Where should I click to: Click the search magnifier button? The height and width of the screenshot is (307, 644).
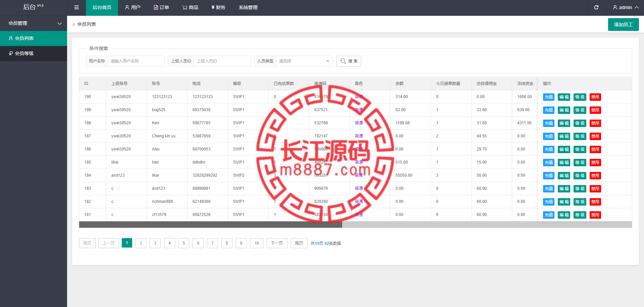pyautogui.click(x=348, y=61)
